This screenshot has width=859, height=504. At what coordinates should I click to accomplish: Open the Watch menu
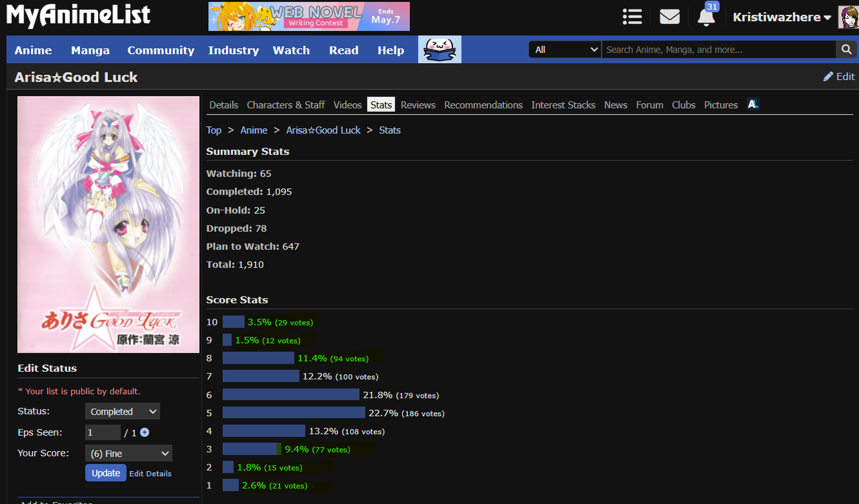291,50
